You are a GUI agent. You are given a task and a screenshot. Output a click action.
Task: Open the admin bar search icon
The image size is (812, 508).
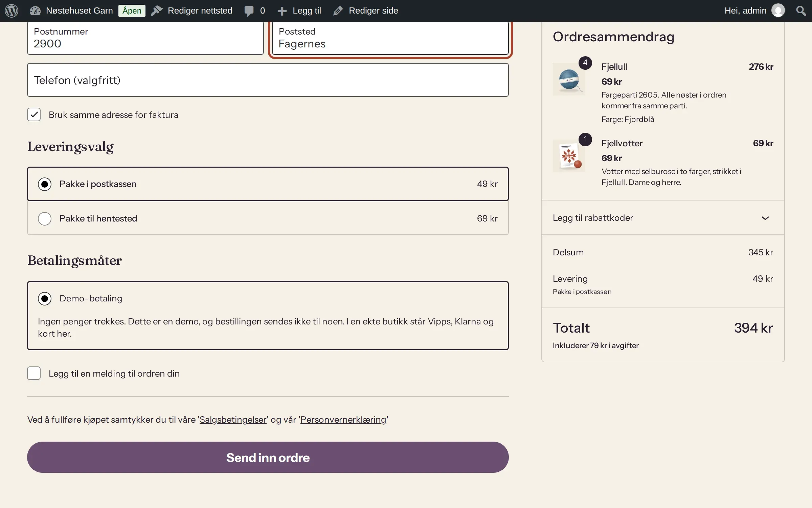click(x=801, y=11)
